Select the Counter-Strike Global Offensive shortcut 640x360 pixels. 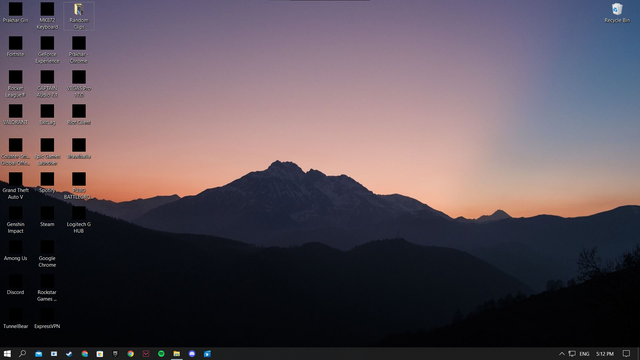pos(16,152)
